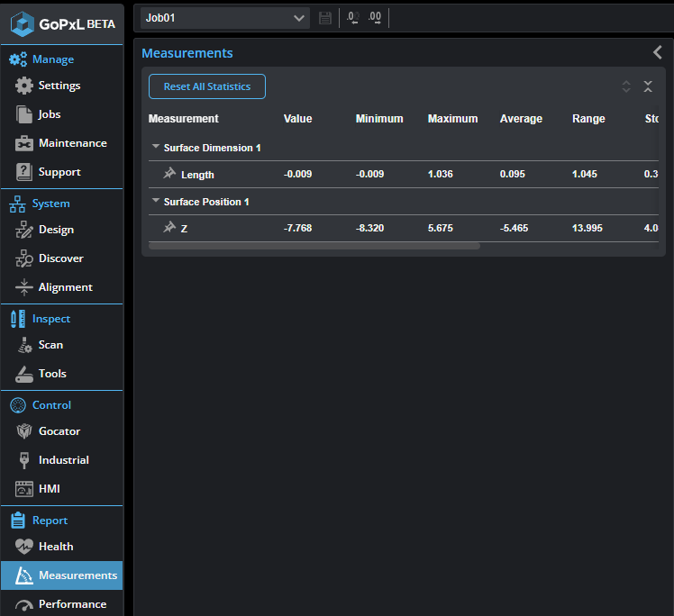Click the Health heart icon
The height and width of the screenshot is (616, 674).
(x=24, y=547)
